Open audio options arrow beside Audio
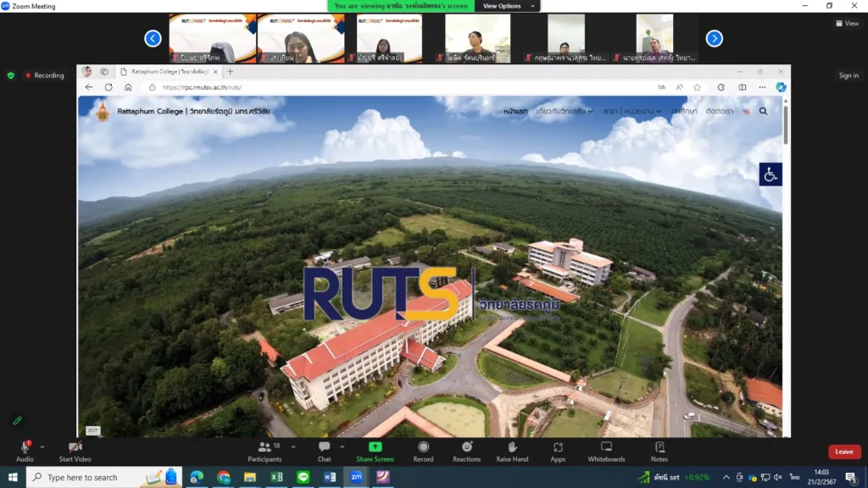 42,447
